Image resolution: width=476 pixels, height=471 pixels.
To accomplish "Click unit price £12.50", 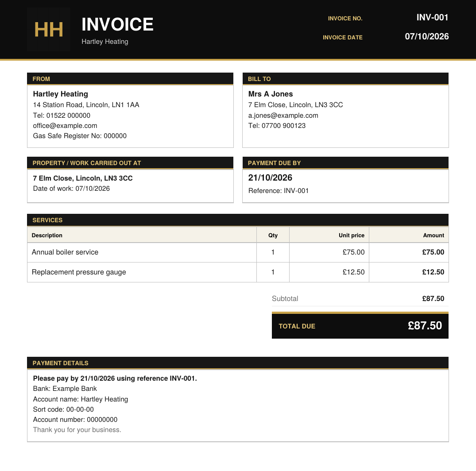I will [x=354, y=272].
